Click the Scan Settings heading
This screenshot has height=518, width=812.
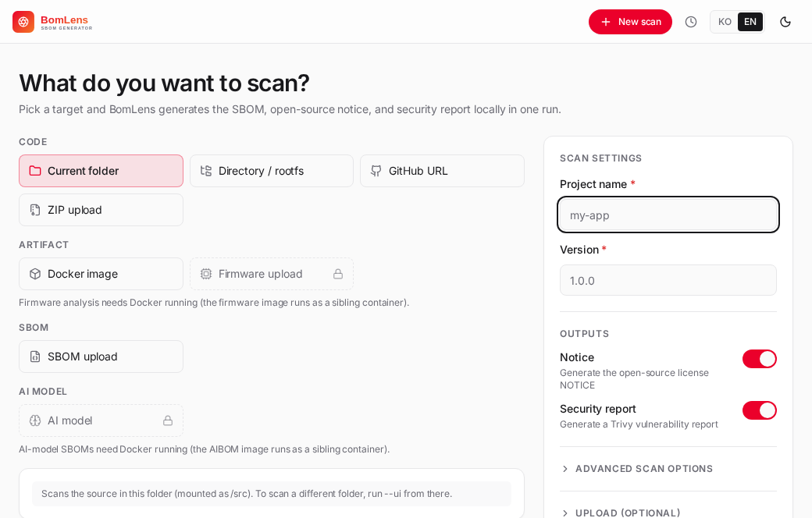click(x=600, y=158)
